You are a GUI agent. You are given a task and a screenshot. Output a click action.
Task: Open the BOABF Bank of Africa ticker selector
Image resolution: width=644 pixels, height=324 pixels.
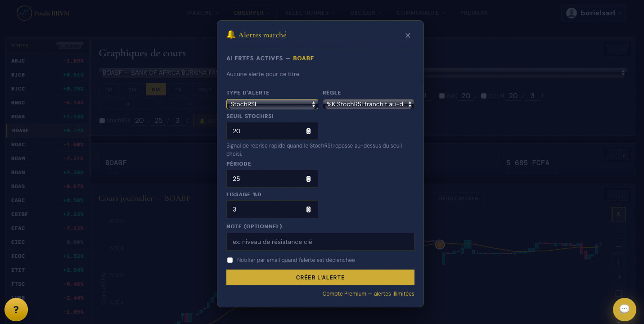point(362,72)
